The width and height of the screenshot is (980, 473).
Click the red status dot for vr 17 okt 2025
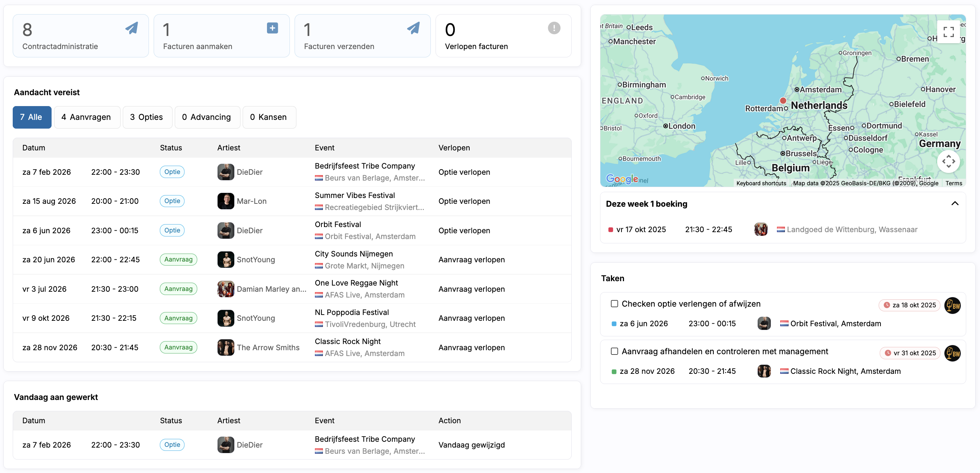coord(611,230)
